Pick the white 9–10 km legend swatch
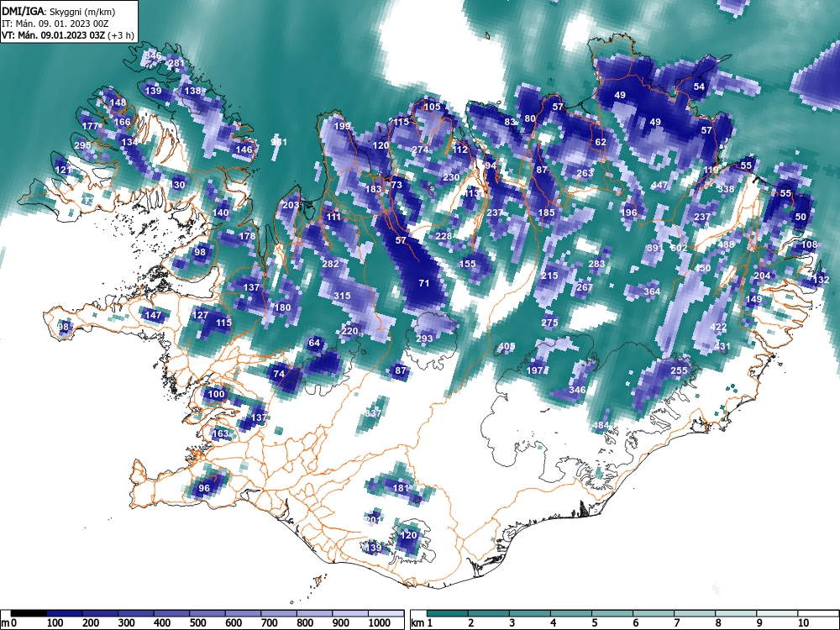 click(777, 613)
